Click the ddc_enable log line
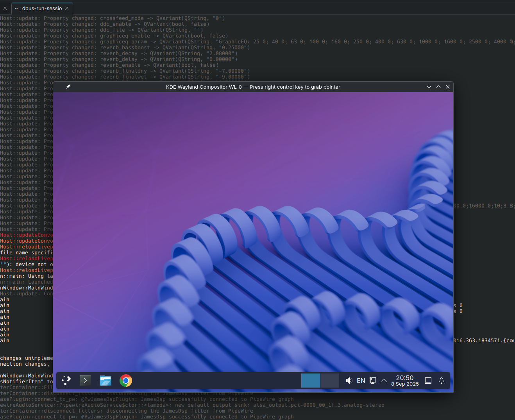Screen dimensions: 515x420 (x=105, y=24)
